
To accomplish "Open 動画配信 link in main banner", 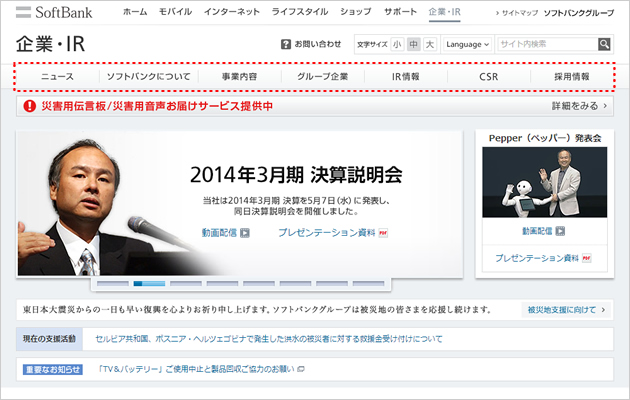I will (x=219, y=233).
